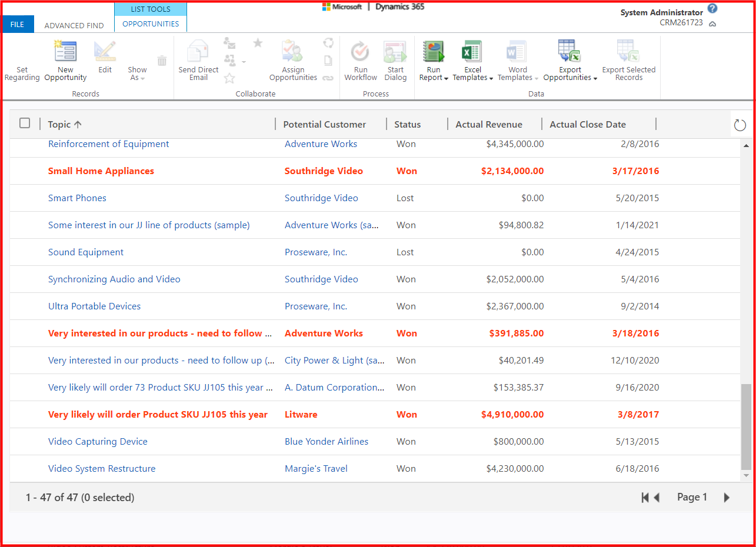The height and width of the screenshot is (547, 756).
Task: Open the Video Capturing Device opportunity
Action: (98, 441)
